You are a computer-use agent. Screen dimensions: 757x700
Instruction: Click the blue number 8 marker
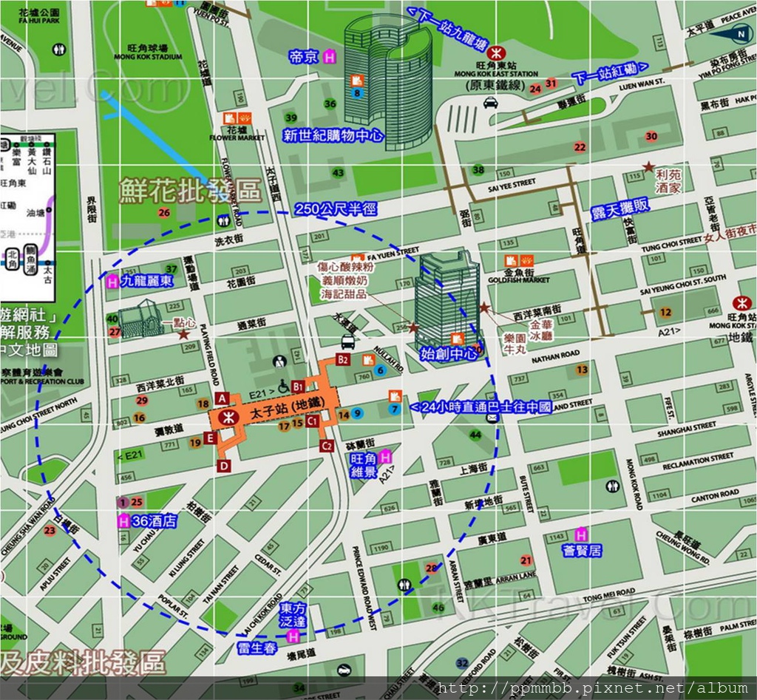tap(357, 93)
